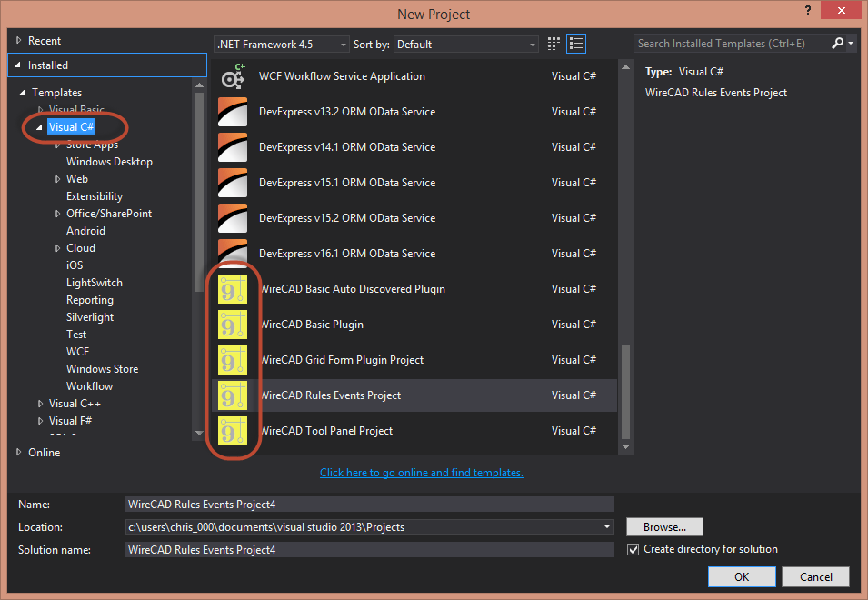
Task: Select WCF Workflow Service Application template name
Action: [x=342, y=76]
